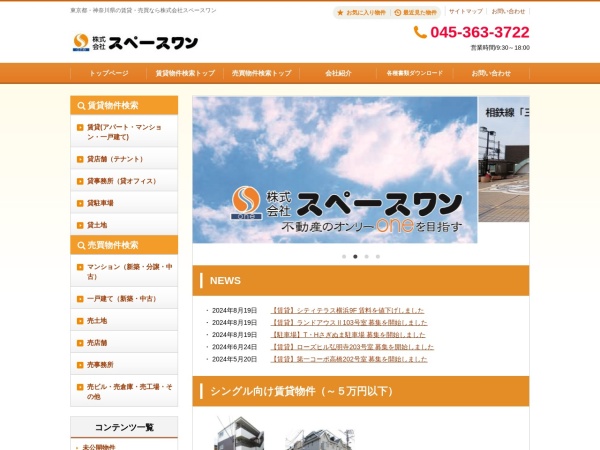Select the first carousel dot indicator
The height and width of the screenshot is (450, 600).
344,257
